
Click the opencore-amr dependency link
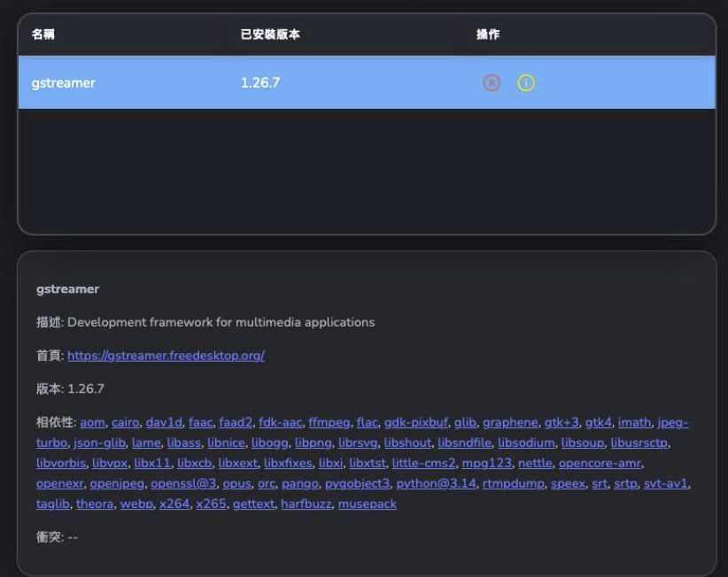pyautogui.click(x=600, y=464)
